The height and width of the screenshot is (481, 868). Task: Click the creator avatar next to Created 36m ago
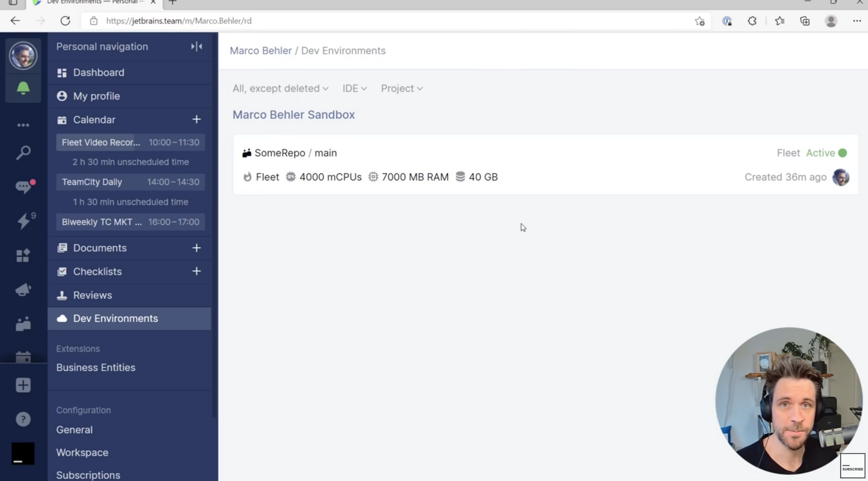(x=841, y=177)
